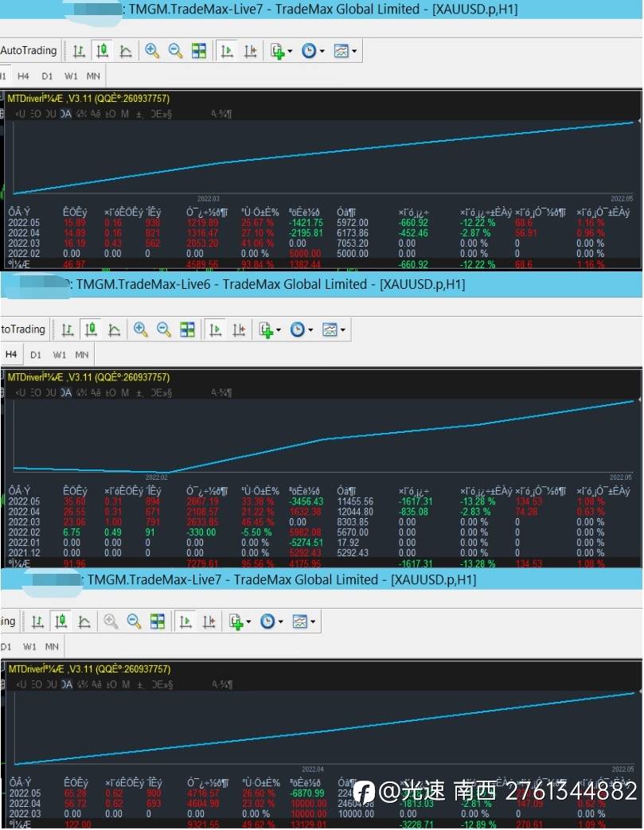Open Indicators dropdown in top Live7 window

[x=281, y=51]
